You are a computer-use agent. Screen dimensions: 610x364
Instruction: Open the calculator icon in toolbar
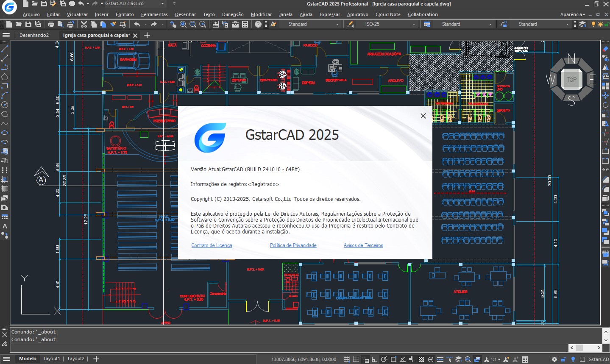245,24
